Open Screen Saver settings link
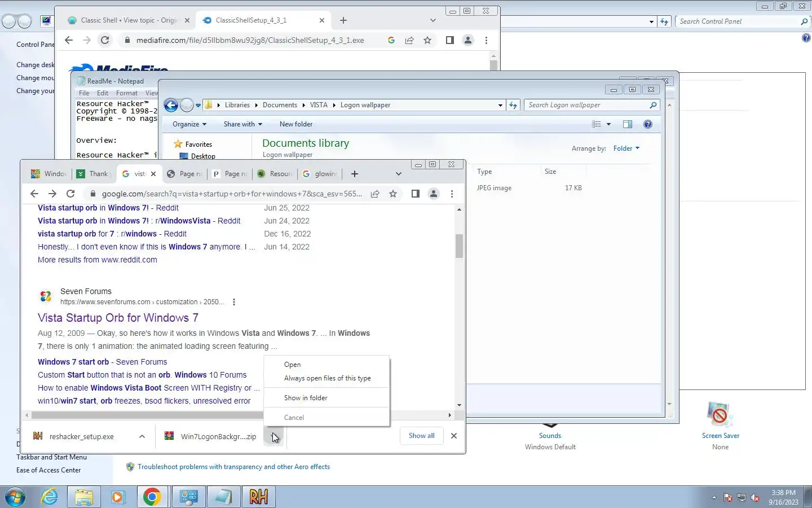Viewport: 812px width, 508px height. (720, 436)
